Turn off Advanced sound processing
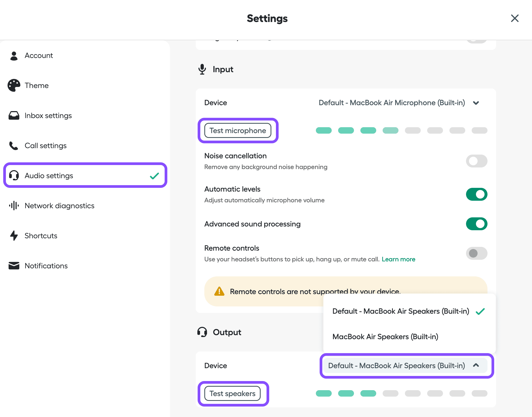 (476, 224)
